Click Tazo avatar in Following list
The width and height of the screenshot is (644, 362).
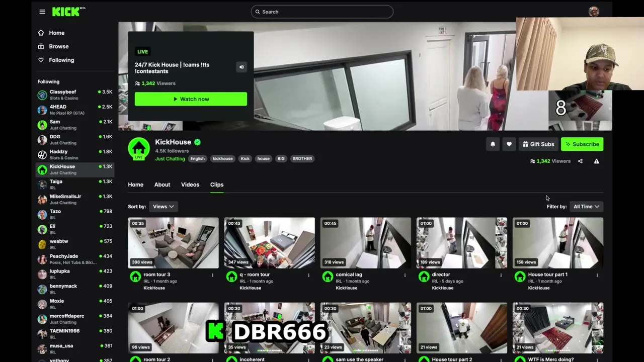tap(42, 215)
